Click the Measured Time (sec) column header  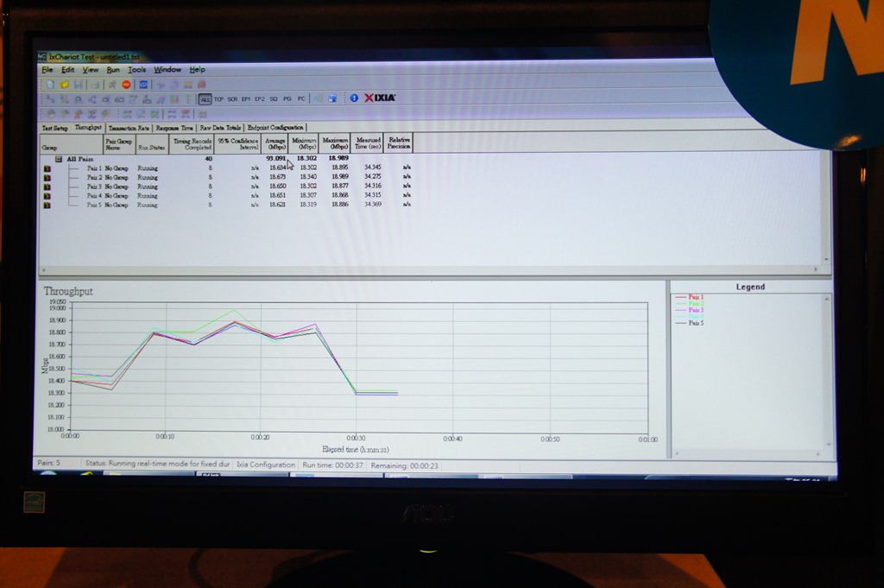point(368,143)
